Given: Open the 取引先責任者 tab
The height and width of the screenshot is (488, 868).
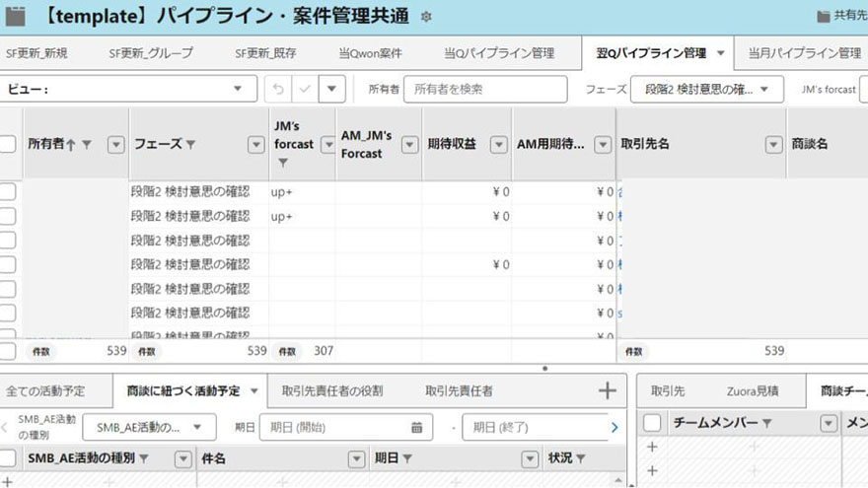Looking at the screenshot, I should 459,391.
